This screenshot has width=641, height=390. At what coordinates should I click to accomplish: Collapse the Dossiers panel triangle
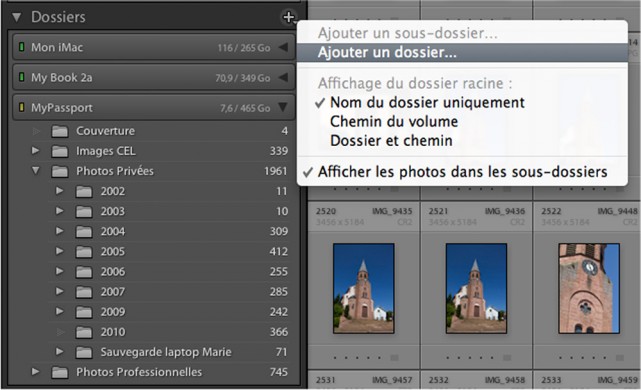pos(16,17)
